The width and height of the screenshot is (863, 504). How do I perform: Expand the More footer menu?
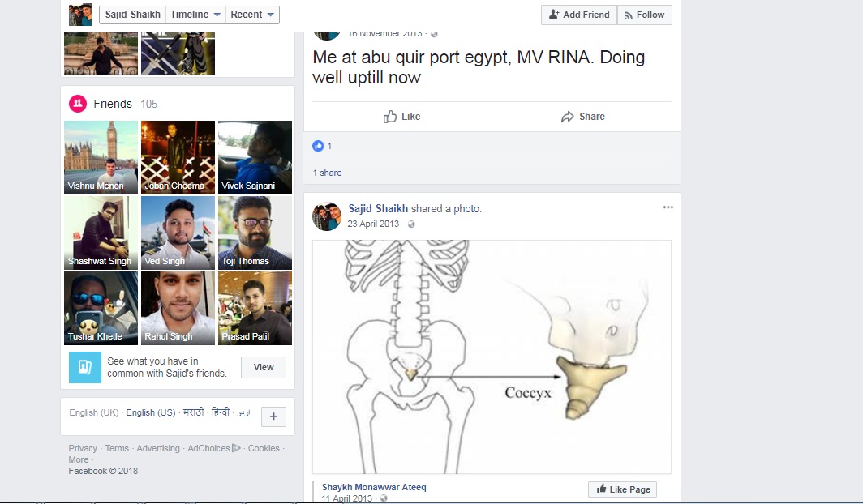81,460
